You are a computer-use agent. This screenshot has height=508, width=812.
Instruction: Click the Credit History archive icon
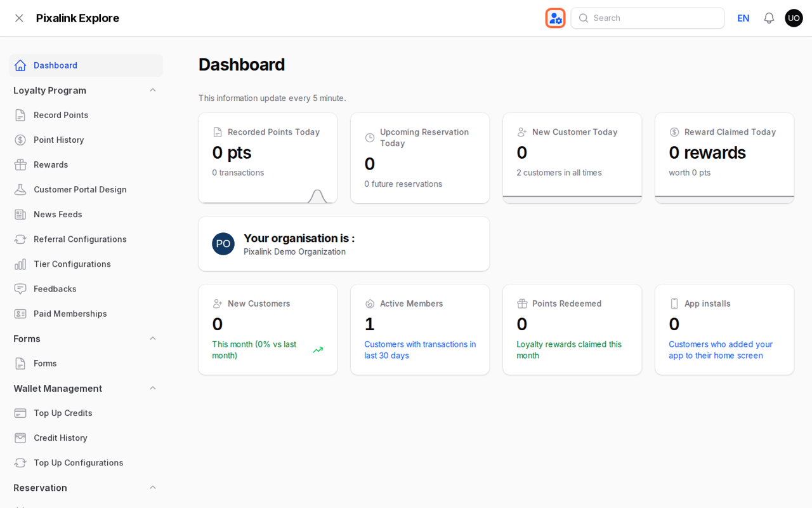click(20, 438)
